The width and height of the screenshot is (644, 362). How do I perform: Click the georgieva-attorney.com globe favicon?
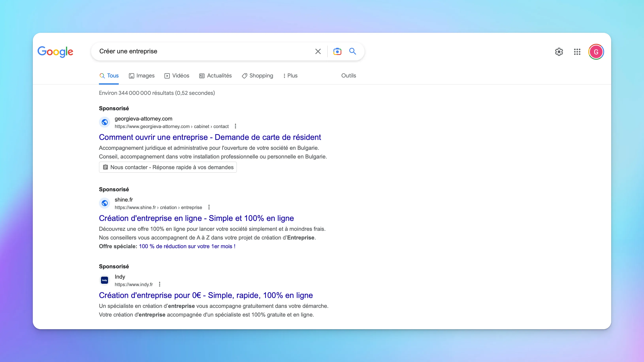(x=105, y=122)
